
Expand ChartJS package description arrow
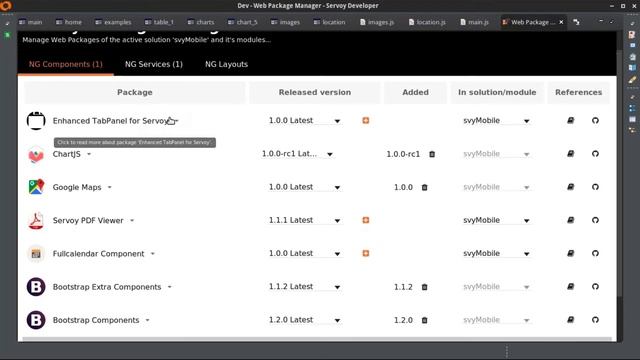pyautogui.click(x=89, y=154)
